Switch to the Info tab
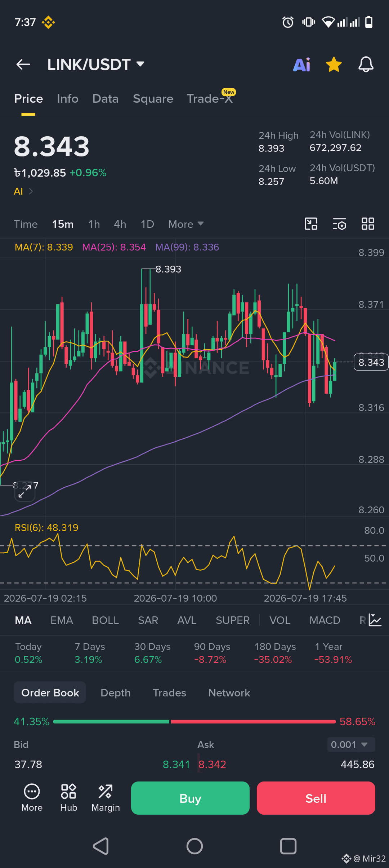This screenshot has height=868, width=389. coord(68,99)
